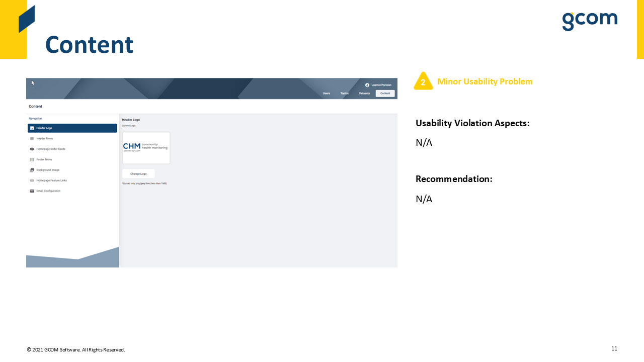Click slide page number 11

(x=614, y=348)
